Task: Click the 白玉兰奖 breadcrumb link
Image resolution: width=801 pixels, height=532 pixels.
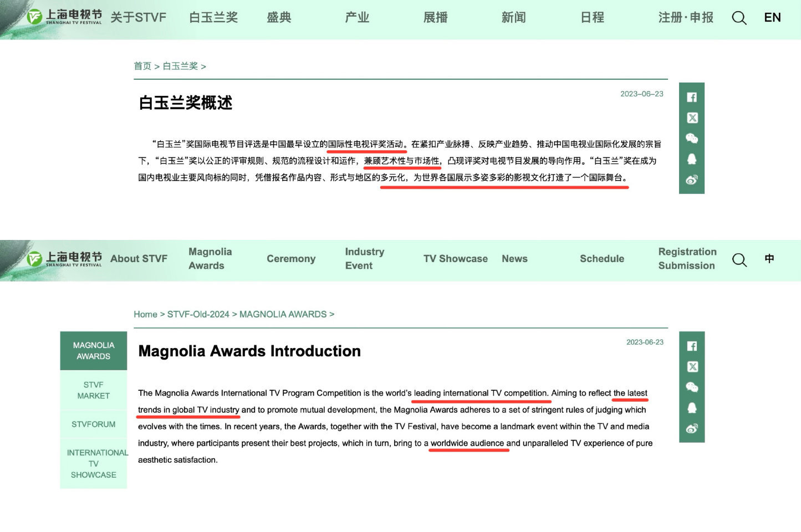Action: click(180, 66)
